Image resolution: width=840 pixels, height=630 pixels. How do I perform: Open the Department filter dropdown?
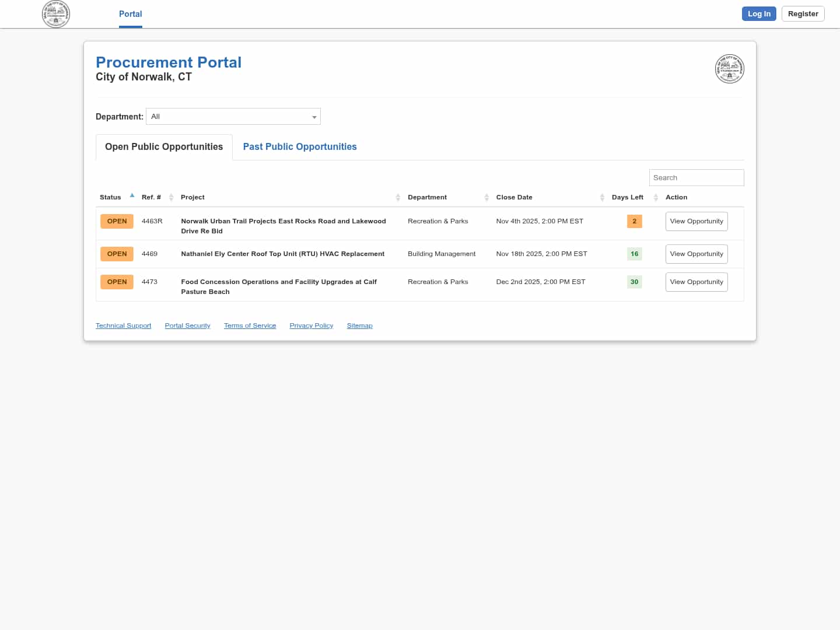point(233,117)
